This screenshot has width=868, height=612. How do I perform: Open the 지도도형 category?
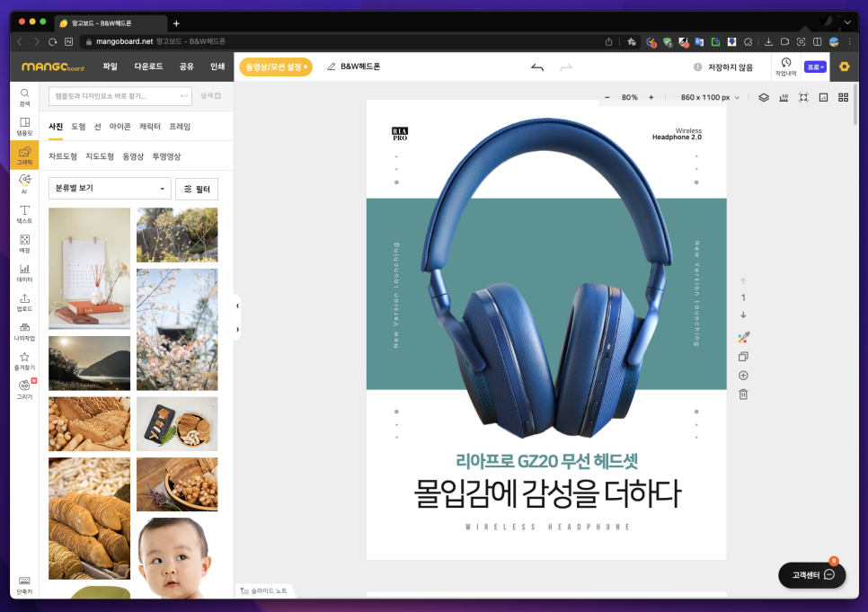click(100, 156)
